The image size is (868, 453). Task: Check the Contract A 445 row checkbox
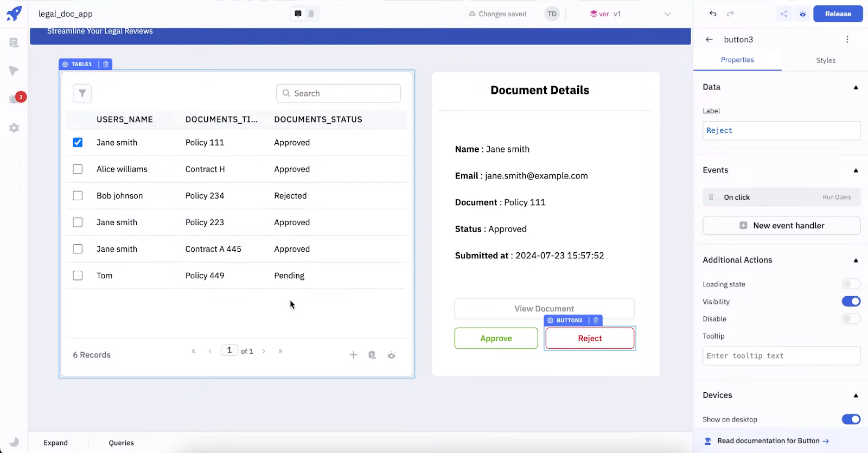coord(78,248)
